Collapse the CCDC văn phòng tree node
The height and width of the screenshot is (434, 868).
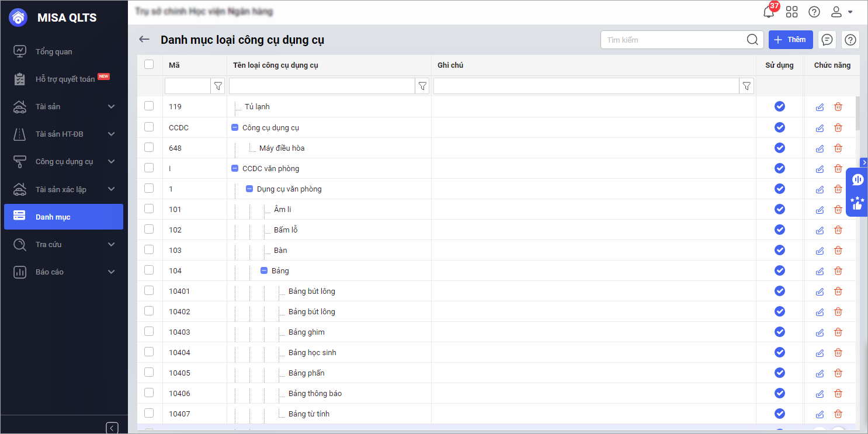tap(235, 168)
